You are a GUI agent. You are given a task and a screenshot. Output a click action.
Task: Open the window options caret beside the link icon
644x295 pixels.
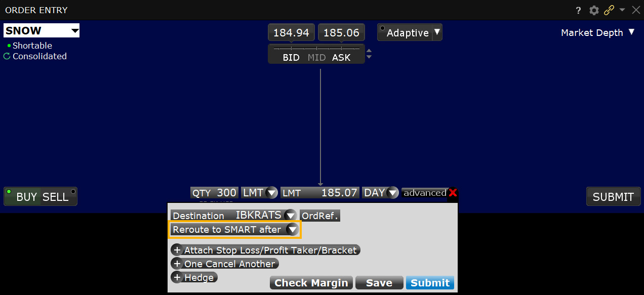tap(622, 10)
